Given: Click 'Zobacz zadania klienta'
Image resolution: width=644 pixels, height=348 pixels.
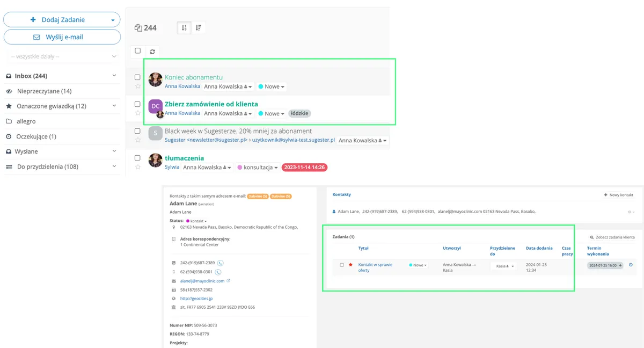Looking at the screenshot, I should coord(612,237).
